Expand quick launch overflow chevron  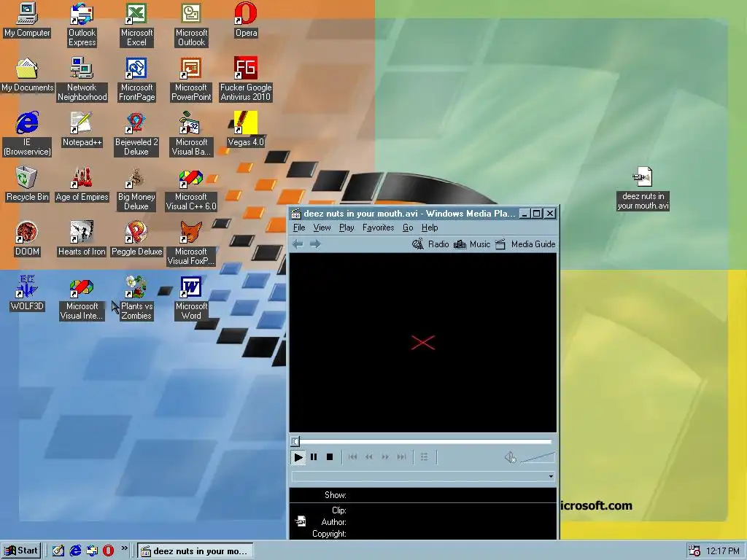pos(124,548)
